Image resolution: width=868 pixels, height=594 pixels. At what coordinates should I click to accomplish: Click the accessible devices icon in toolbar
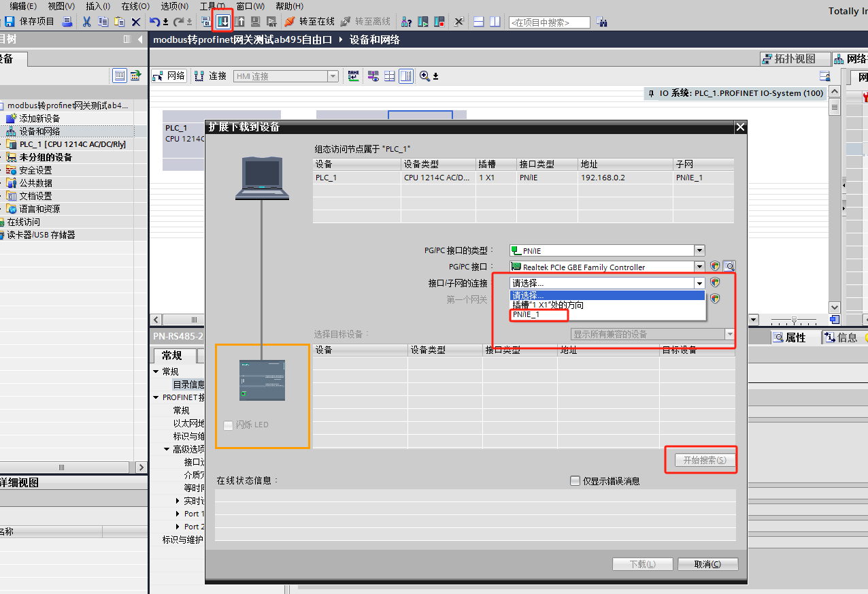pos(407,22)
